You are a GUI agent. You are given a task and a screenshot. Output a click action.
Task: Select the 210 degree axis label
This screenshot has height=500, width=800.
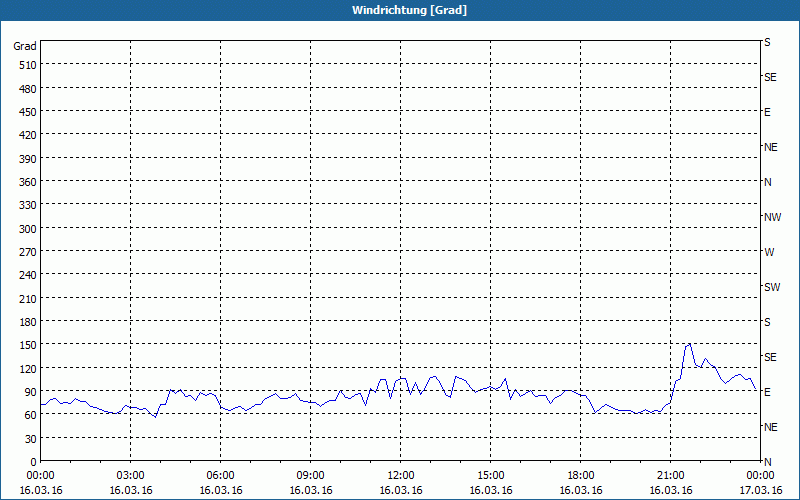pos(28,298)
